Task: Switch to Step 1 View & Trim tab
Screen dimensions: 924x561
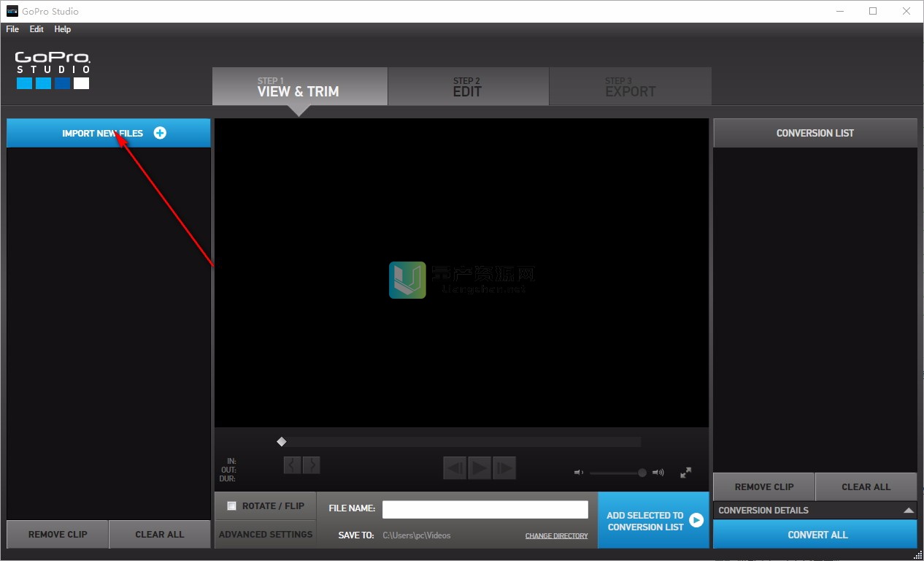Action: pyautogui.click(x=299, y=86)
